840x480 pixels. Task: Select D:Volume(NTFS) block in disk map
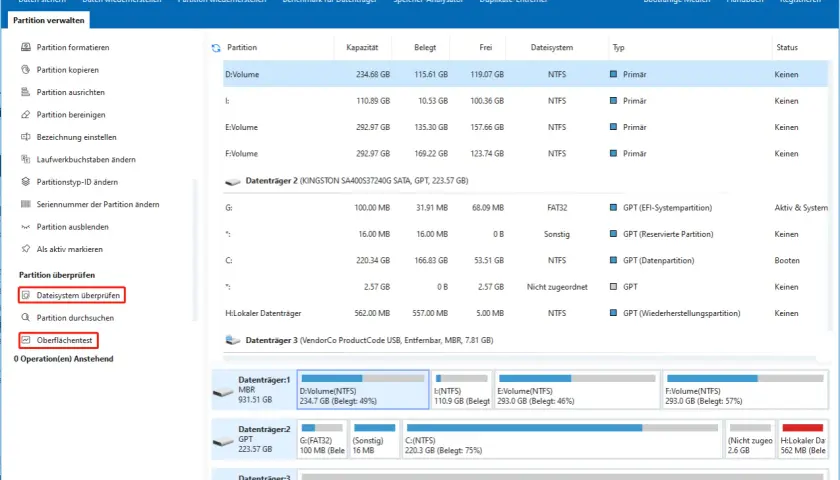tap(363, 389)
